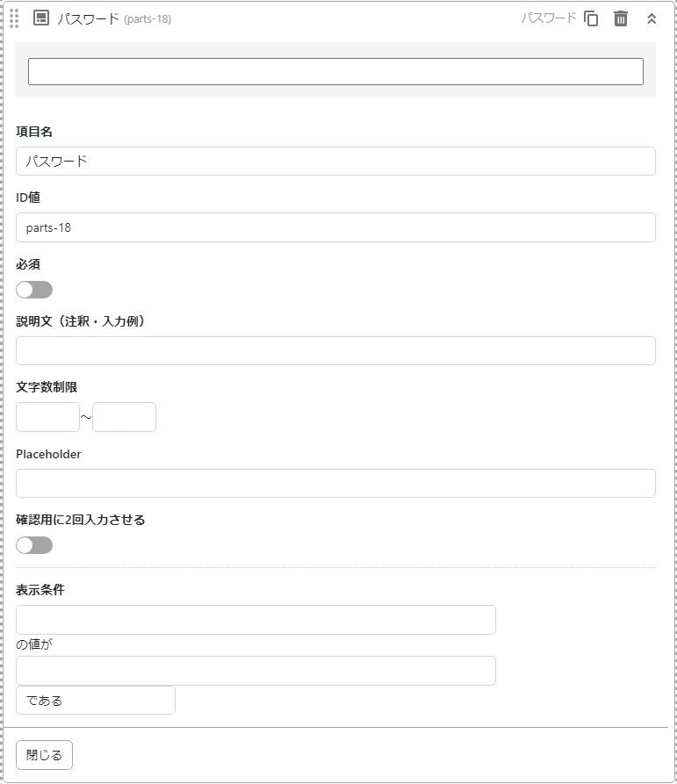Toggle the 必須 switch
Image resolution: width=677 pixels, height=784 pixels.
[34, 290]
